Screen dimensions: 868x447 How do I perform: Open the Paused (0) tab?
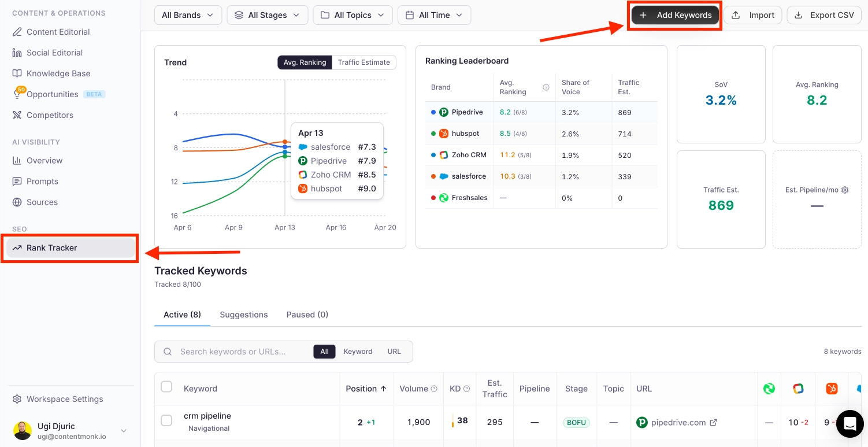[307, 315]
